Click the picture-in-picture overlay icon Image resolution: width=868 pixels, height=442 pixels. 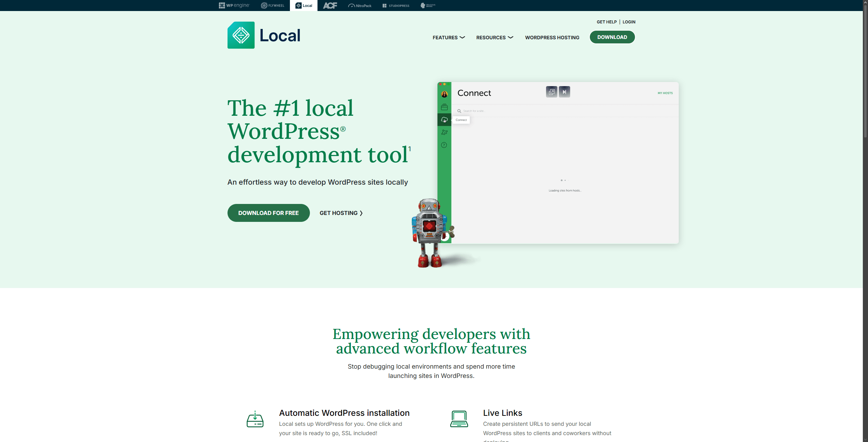552,92
